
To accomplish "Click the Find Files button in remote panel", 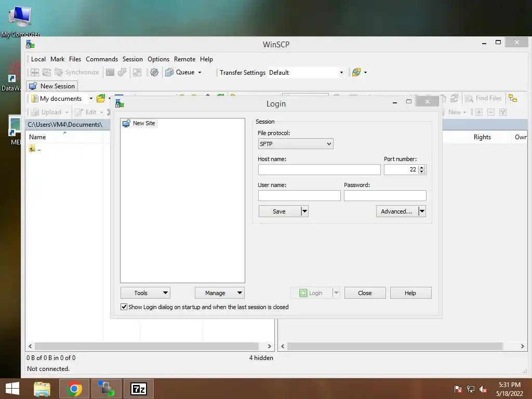I will click(484, 98).
